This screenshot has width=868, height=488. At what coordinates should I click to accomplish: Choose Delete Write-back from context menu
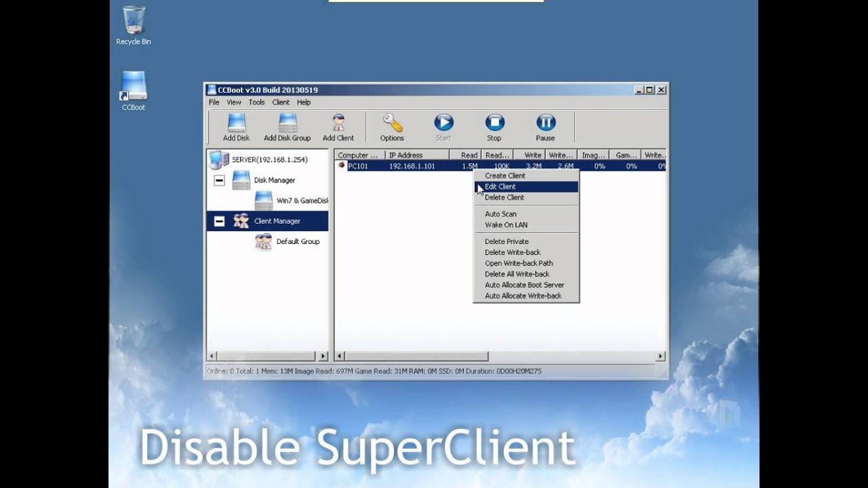point(526,252)
